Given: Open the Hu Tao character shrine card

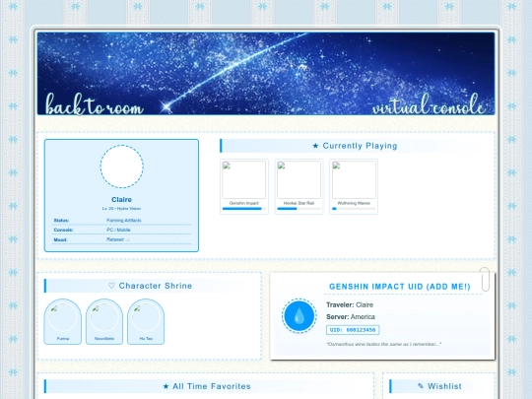Looking at the screenshot, I should [x=146, y=321].
